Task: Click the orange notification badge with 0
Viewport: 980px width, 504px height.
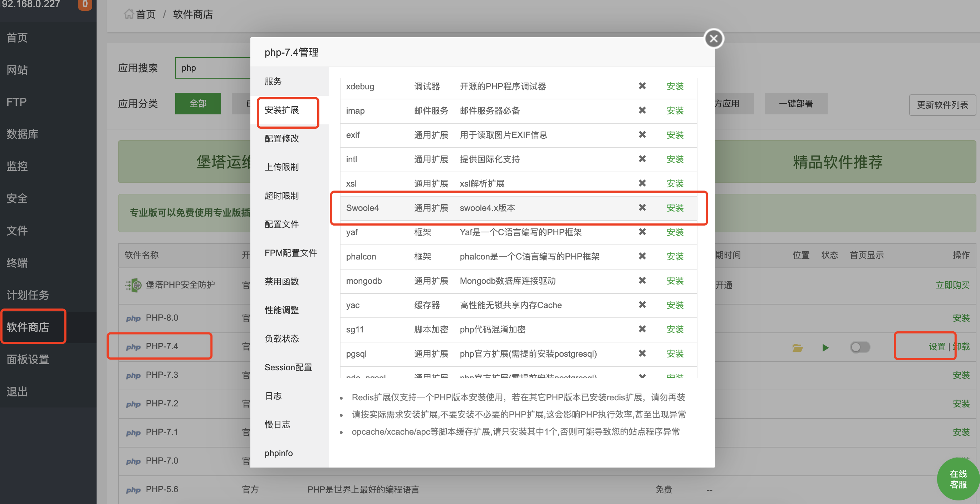Action: pyautogui.click(x=85, y=4)
